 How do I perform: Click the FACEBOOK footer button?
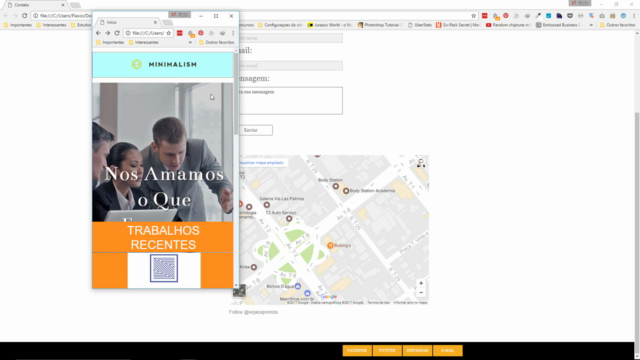tap(357, 351)
